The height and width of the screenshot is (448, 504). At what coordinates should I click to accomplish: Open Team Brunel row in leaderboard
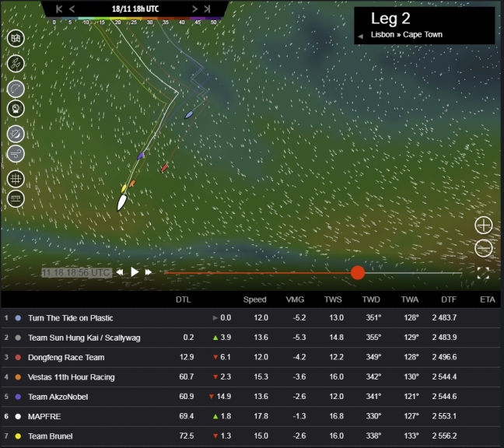coord(250,436)
